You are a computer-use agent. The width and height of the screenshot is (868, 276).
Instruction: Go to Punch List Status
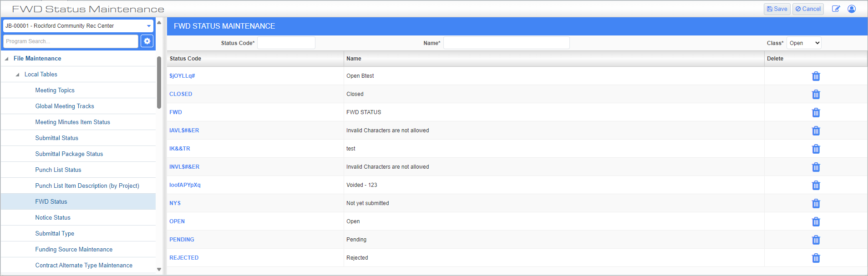point(58,170)
